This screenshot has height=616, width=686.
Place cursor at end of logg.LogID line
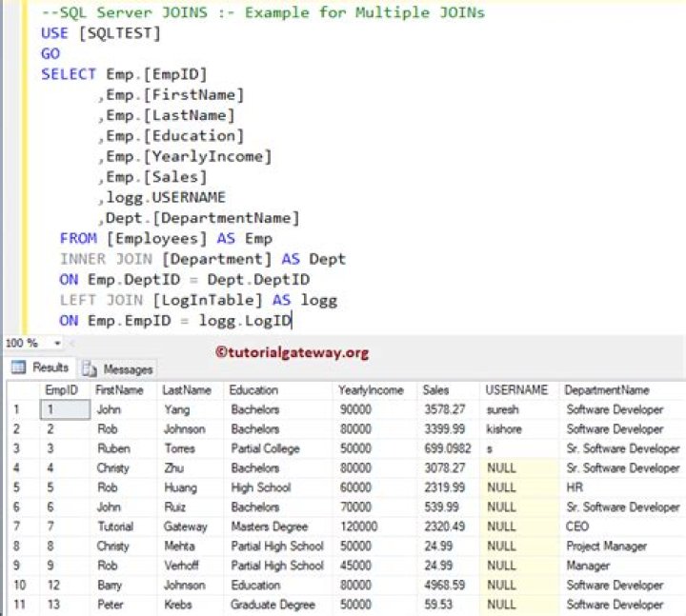(293, 321)
